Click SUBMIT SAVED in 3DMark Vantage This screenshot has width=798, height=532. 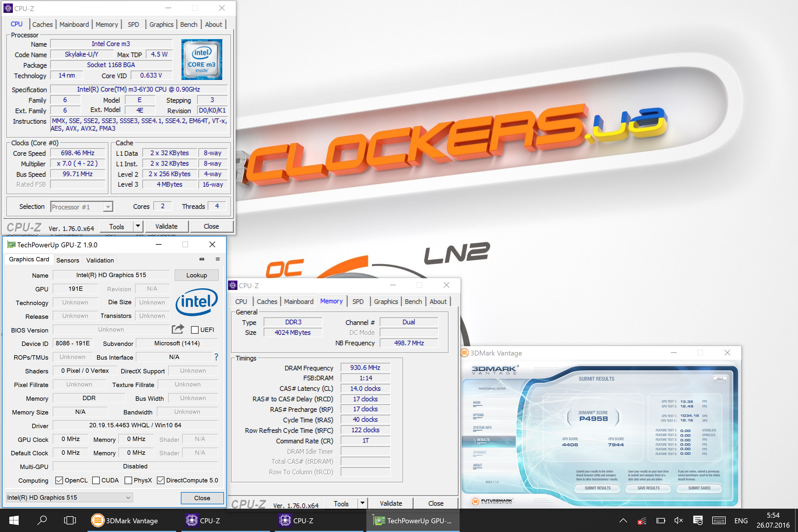point(699,488)
